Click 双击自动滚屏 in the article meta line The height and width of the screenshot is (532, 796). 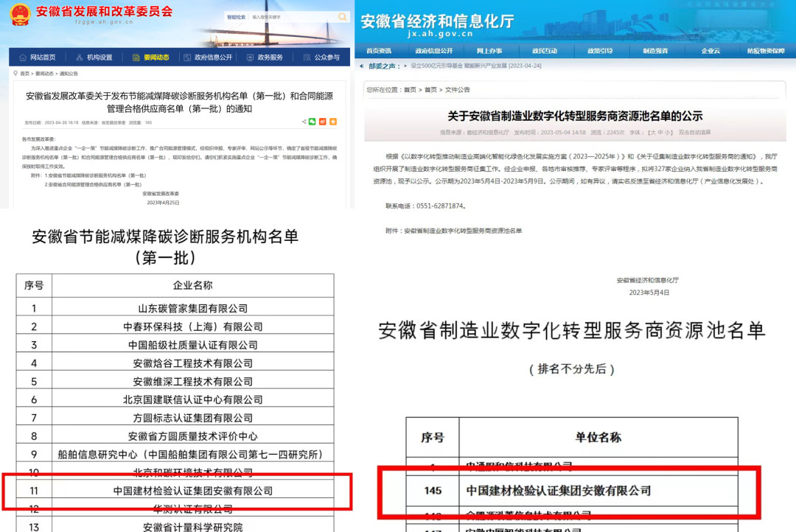(x=694, y=133)
